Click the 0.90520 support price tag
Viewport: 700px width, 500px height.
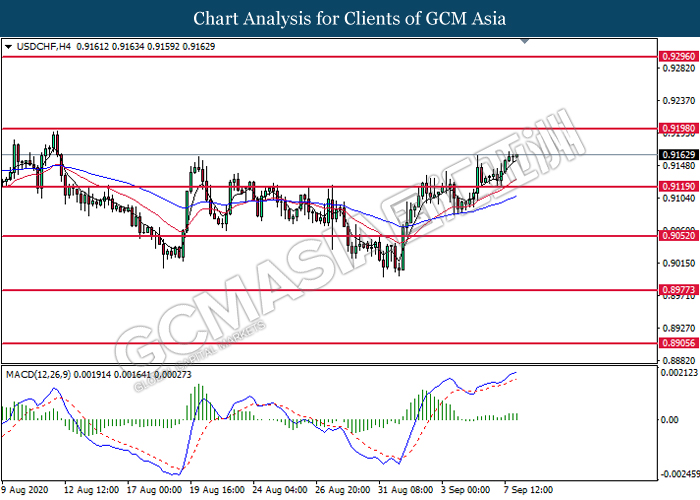674,236
